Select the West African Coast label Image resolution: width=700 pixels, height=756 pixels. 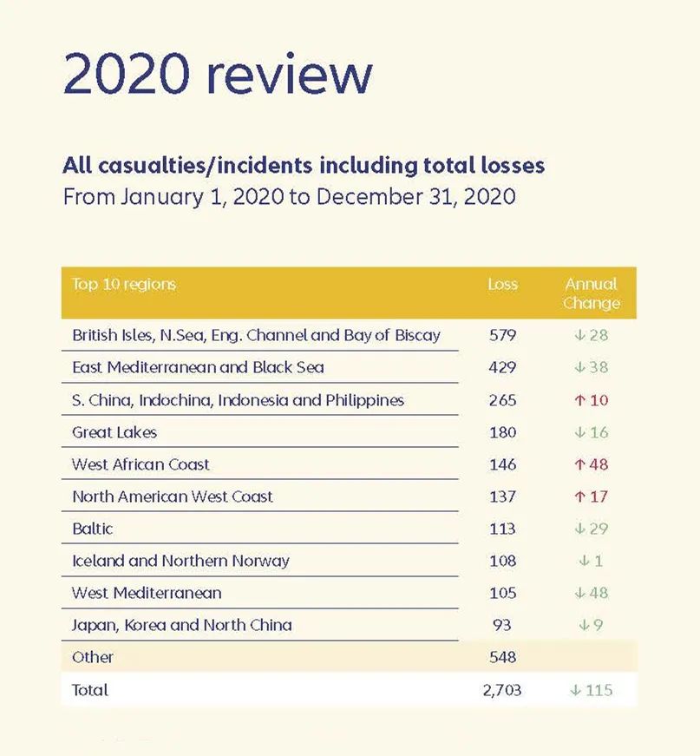point(141,464)
